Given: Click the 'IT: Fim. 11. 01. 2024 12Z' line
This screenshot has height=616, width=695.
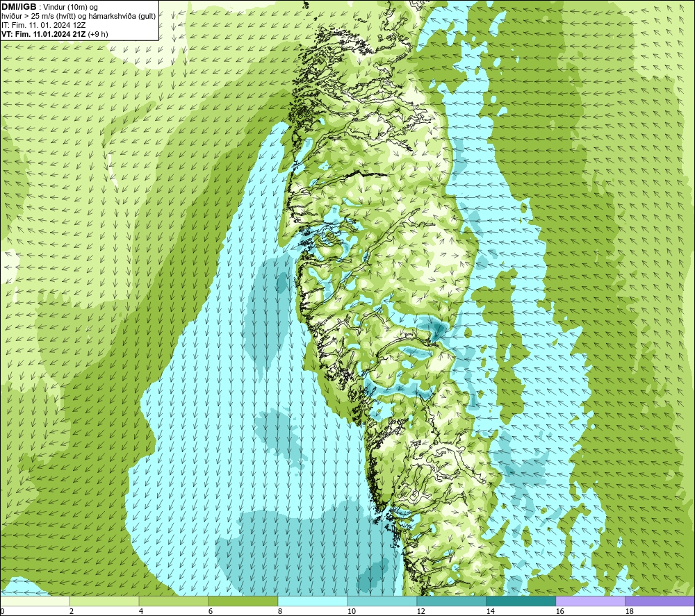Looking at the screenshot, I should (43, 25).
